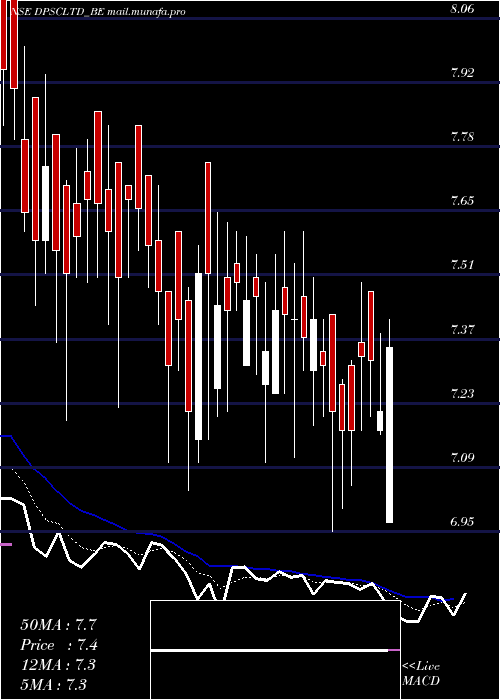Click the 5MA : 7.3 readout
The width and height of the screenshot is (500, 700).
pos(54,684)
